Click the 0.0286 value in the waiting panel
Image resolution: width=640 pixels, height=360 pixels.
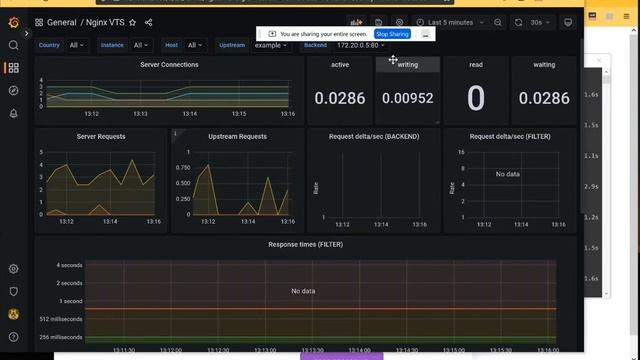tap(544, 98)
